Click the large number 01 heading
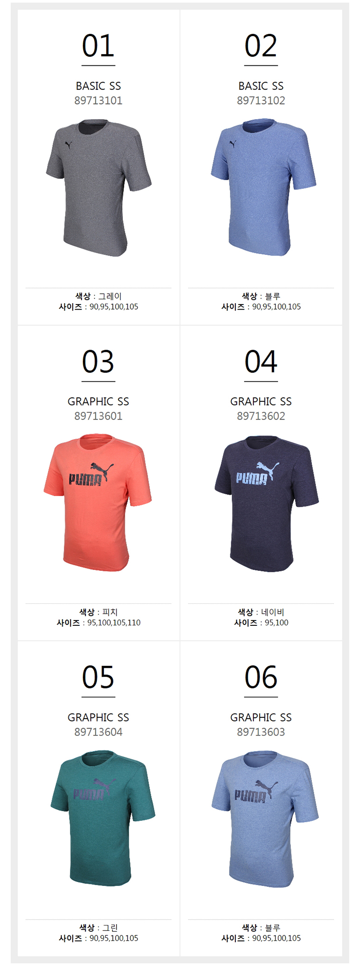 98,46
